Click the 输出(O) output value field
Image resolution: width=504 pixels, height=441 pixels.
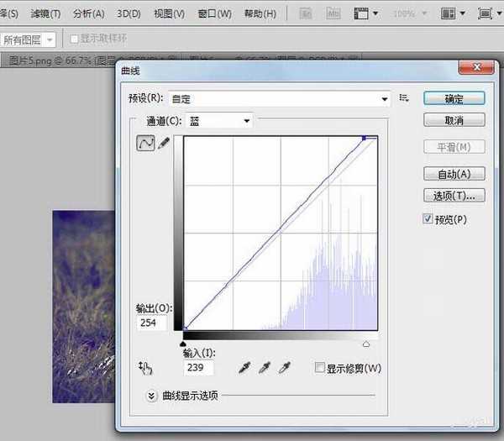pyautogui.click(x=152, y=323)
